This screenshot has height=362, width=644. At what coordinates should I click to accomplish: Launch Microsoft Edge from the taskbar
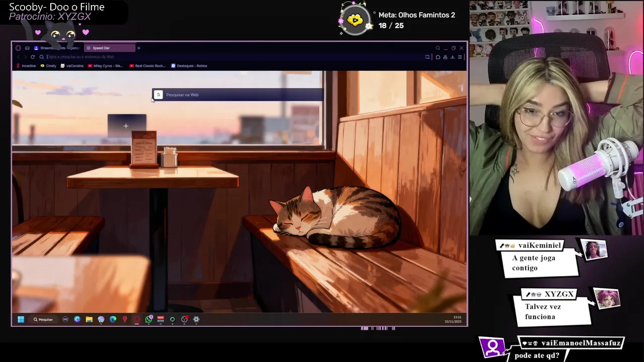click(x=113, y=319)
